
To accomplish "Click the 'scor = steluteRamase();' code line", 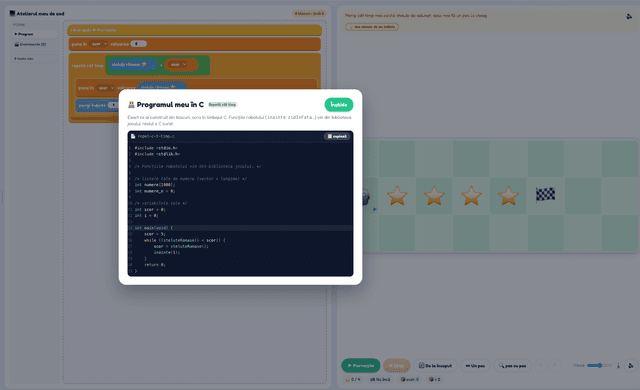I will (x=181, y=246).
